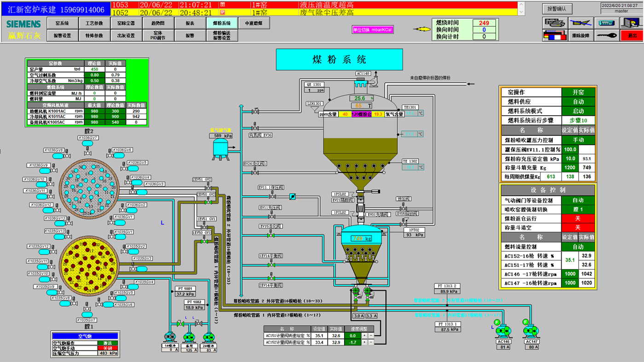Open the 煤粉输送 报警设置 page
The image size is (644, 362).
[222, 35]
